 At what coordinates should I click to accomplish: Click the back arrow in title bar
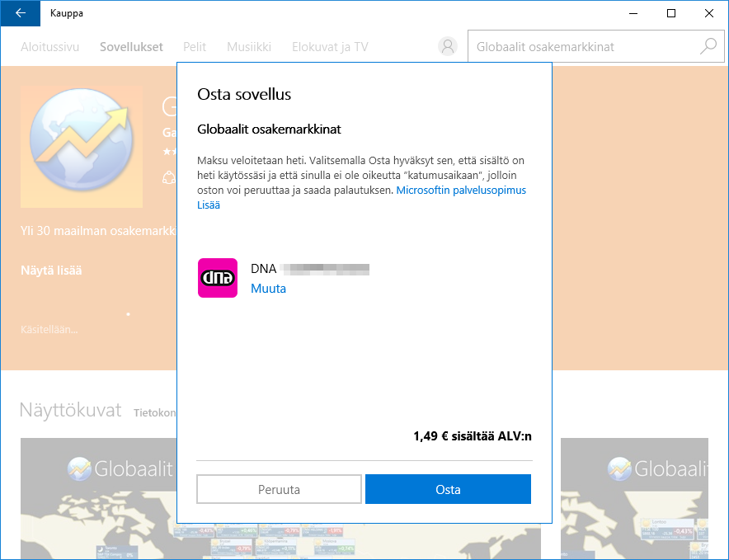(21, 13)
